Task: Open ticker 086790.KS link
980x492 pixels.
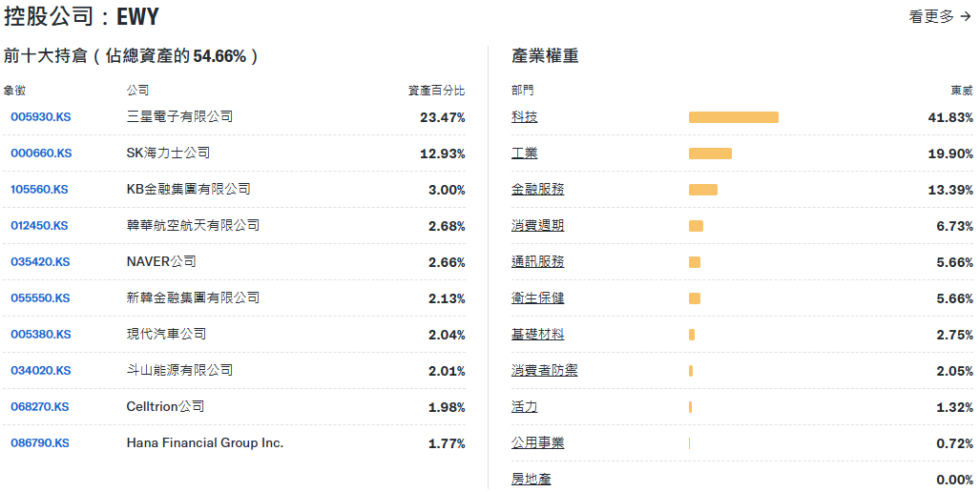Action: coord(40,443)
